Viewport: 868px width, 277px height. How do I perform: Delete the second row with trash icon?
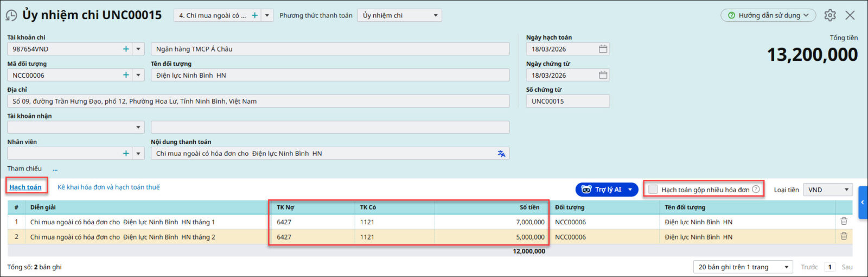[x=844, y=236]
